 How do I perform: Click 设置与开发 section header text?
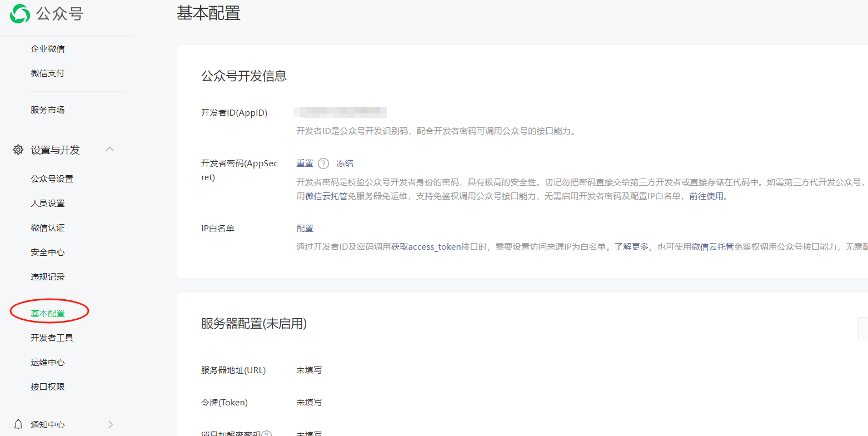pos(56,150)
